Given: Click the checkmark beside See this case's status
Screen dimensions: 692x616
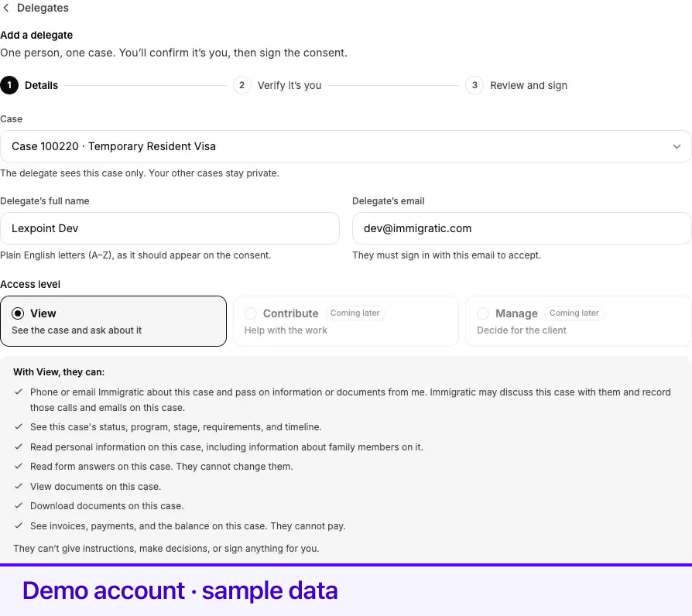Looking at the screenshot, I should [x=19, y=426].
